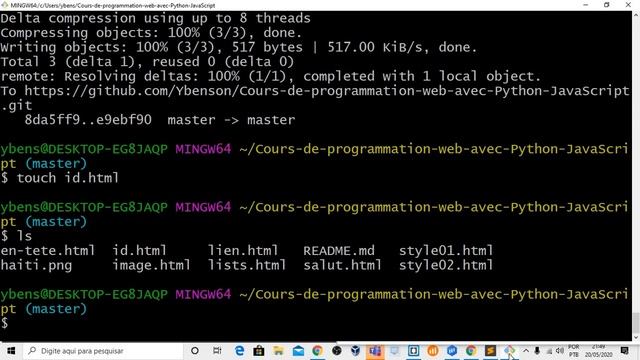Restore down the MINGW64 terminal window
Viewport: 640px width, 360px height.
coord(607,5)
